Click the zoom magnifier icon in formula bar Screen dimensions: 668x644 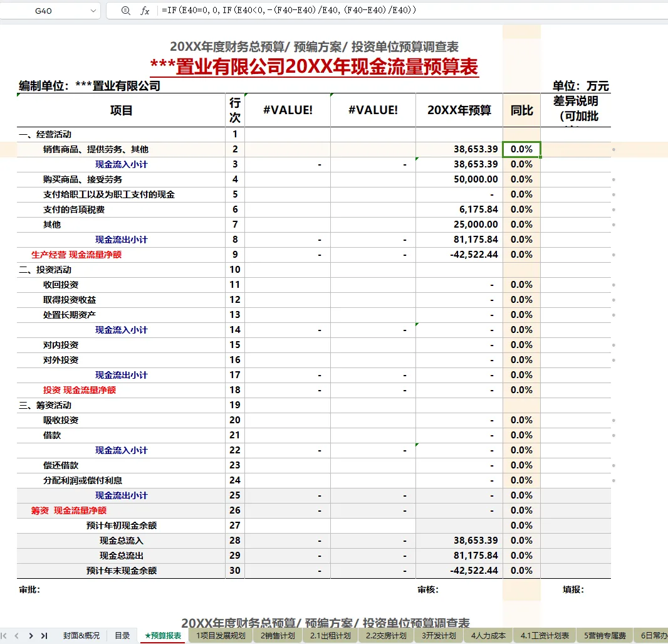point(125,11)
